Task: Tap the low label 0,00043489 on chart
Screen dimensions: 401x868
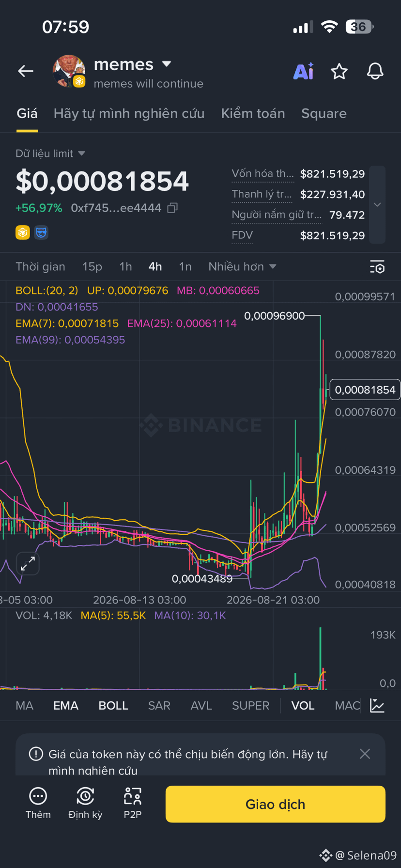Action: [202, 579]
